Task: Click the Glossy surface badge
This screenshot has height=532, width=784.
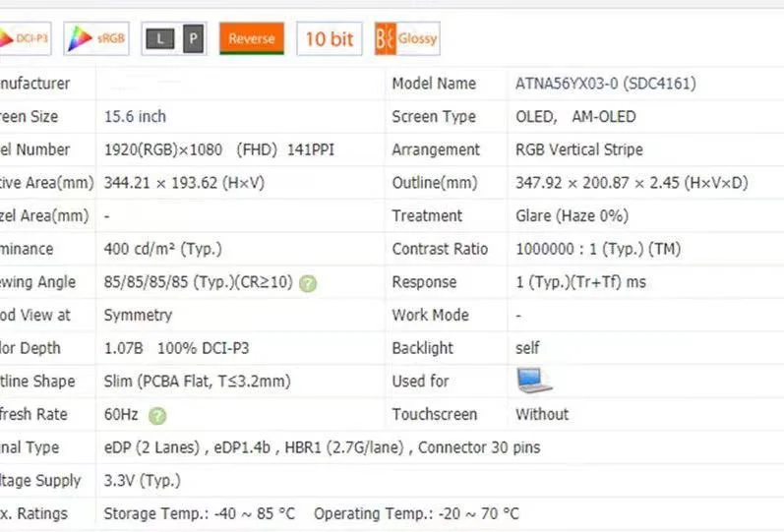Action: [x=407, y=38]
